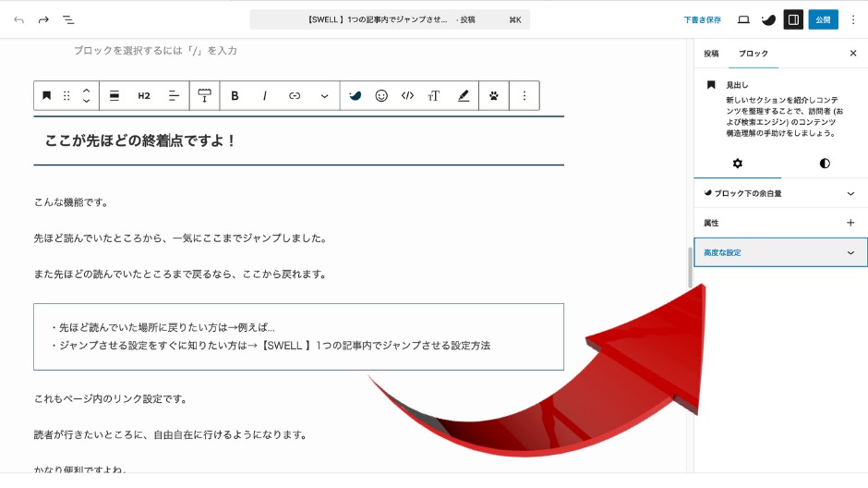
Task: Open the marker highlight tool
Action: (x=464, y=96)
